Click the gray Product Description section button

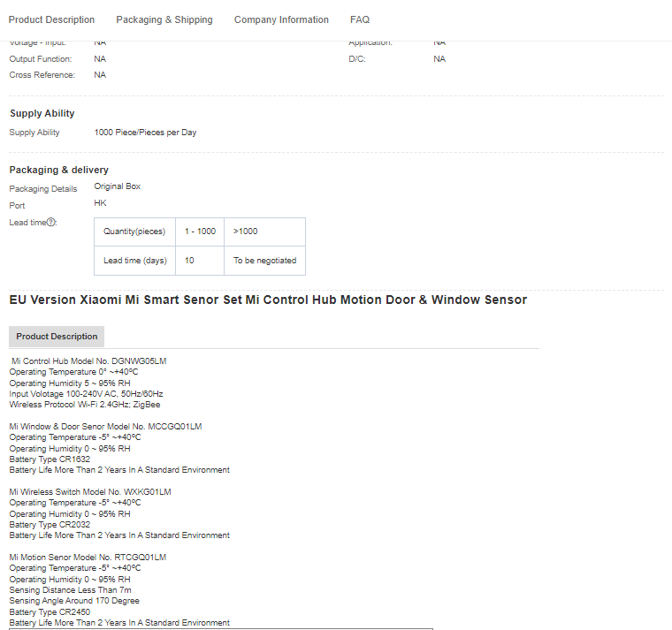[x=57, y=337]
